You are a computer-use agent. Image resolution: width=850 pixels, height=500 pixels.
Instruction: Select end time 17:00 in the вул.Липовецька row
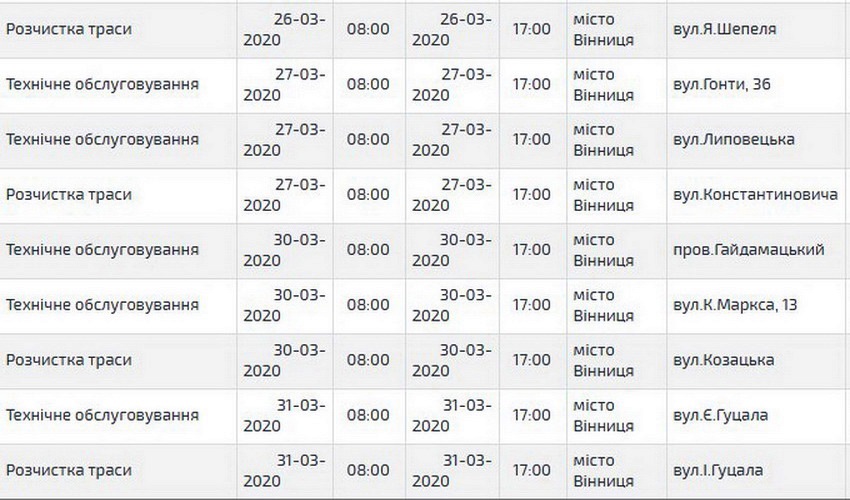[531, 139]
